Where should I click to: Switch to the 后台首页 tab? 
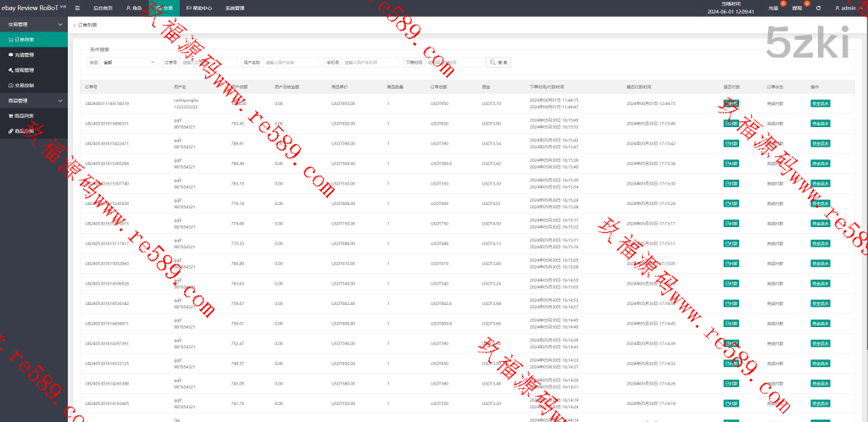[102, 8]
